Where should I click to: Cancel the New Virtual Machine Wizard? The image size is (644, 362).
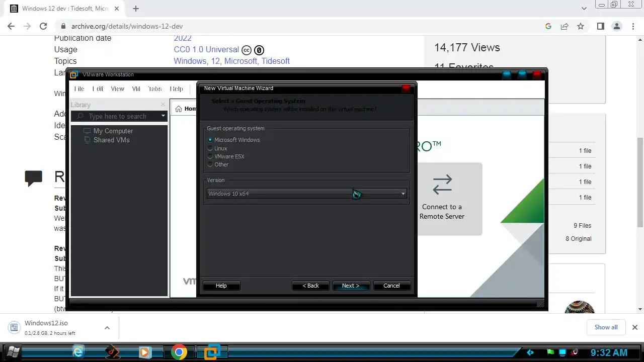point(391,286)
